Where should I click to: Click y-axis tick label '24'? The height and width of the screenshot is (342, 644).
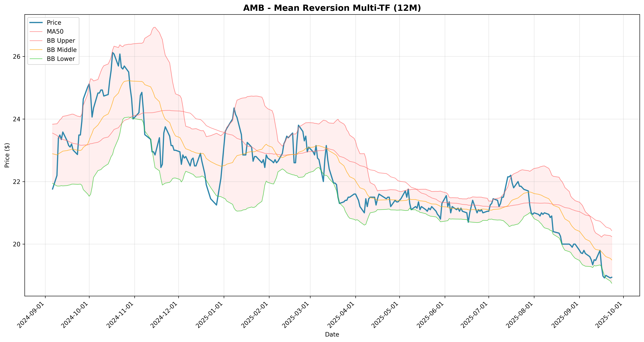pos(17,119)
